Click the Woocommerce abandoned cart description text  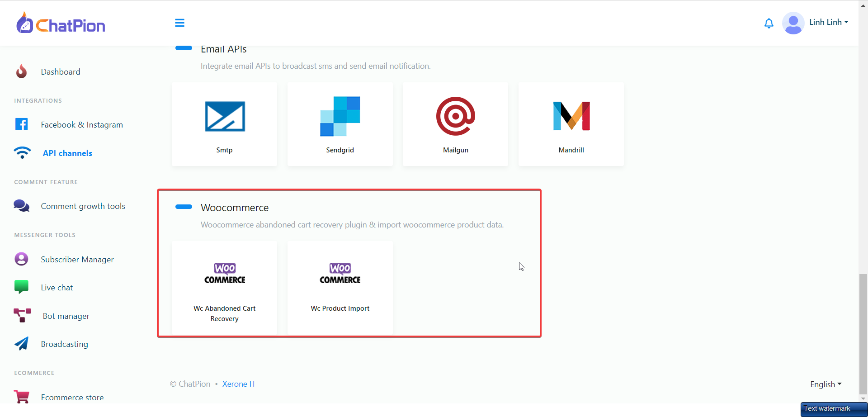tap(352, 225)
